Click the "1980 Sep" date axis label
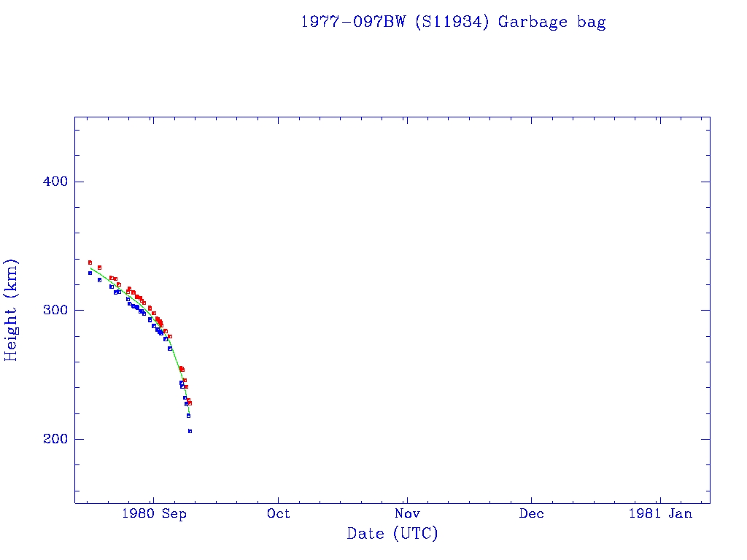747x560 pixels. [x=154, y=513]
